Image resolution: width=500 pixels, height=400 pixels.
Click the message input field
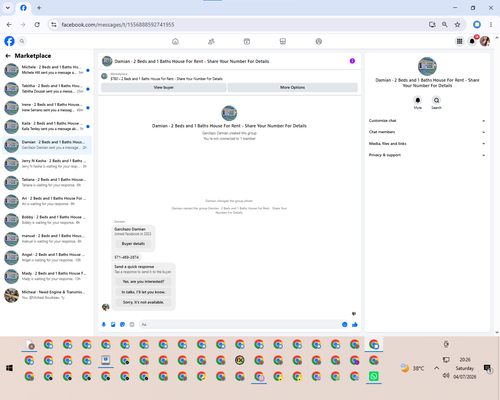point(240,324)
